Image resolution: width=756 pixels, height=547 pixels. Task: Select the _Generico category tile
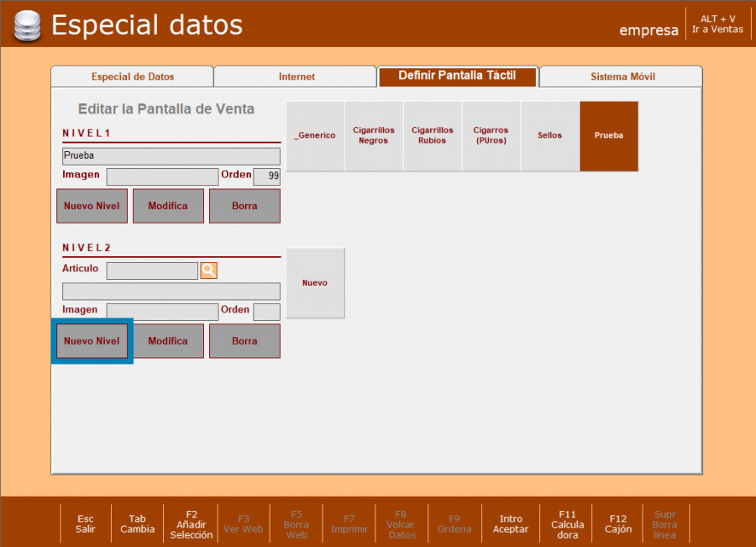[x=315, y=136]
